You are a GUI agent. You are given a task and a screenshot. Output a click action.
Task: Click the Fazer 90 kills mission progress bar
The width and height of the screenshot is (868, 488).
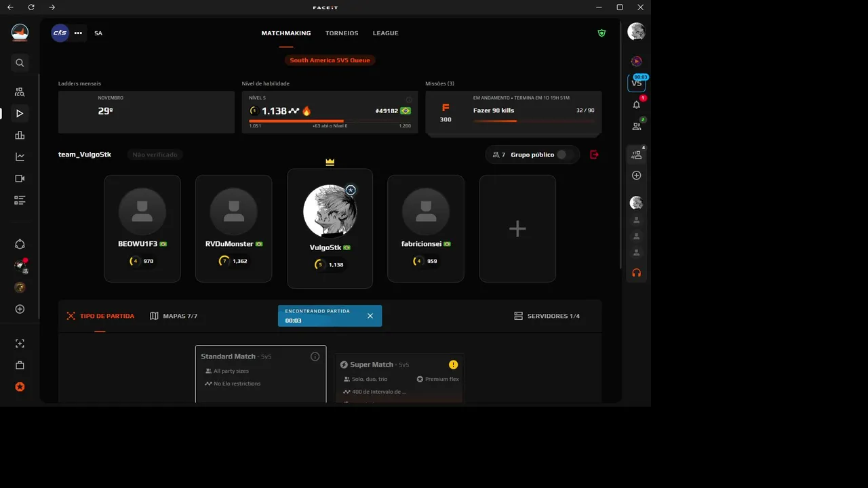click(x=534, y=121)
